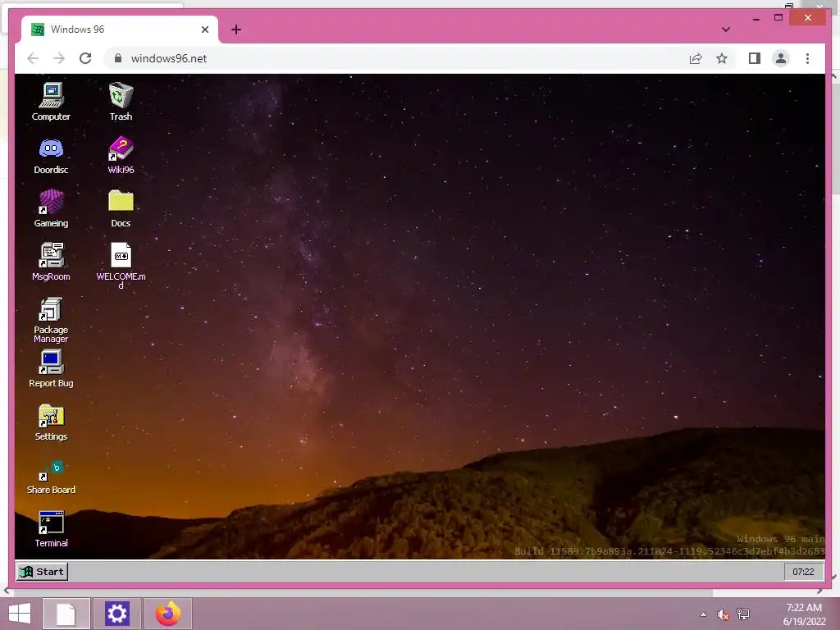This screenshot has height=630, width=840.
Task: Click the windows96.net address bar
Action: pyautogui.click(x=396, y=58)
